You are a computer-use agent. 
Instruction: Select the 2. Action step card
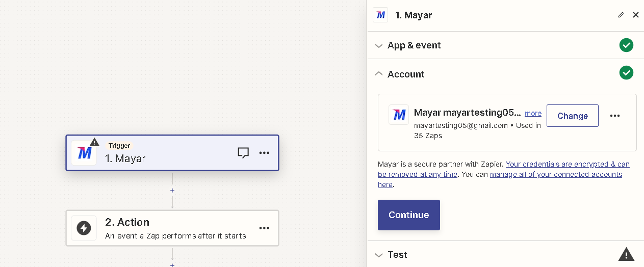(172, 228)
